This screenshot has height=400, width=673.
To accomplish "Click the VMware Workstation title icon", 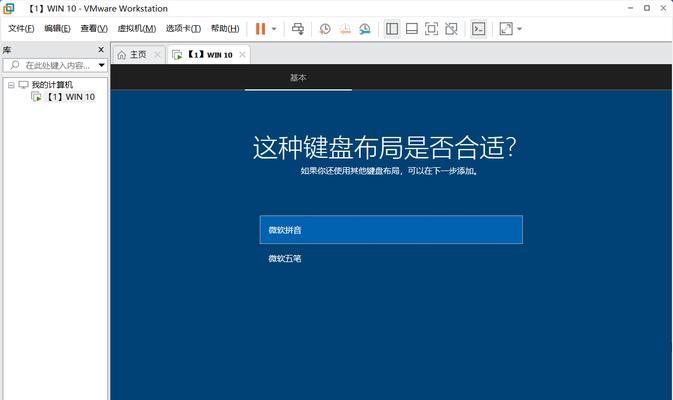I will (x=9, y=8).
